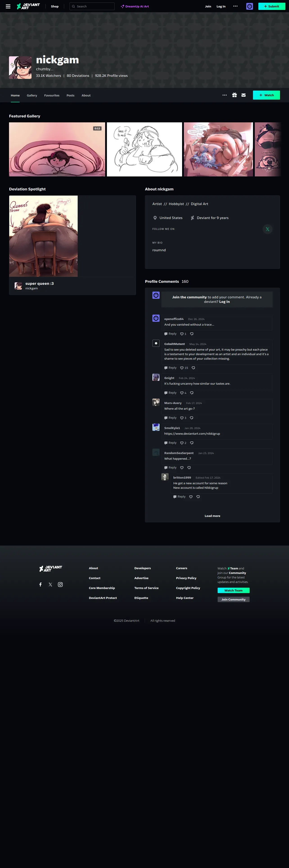This screenshot has width=289, height=868.
Task: Open britton1999's username
Action: (x=182, y=477)
